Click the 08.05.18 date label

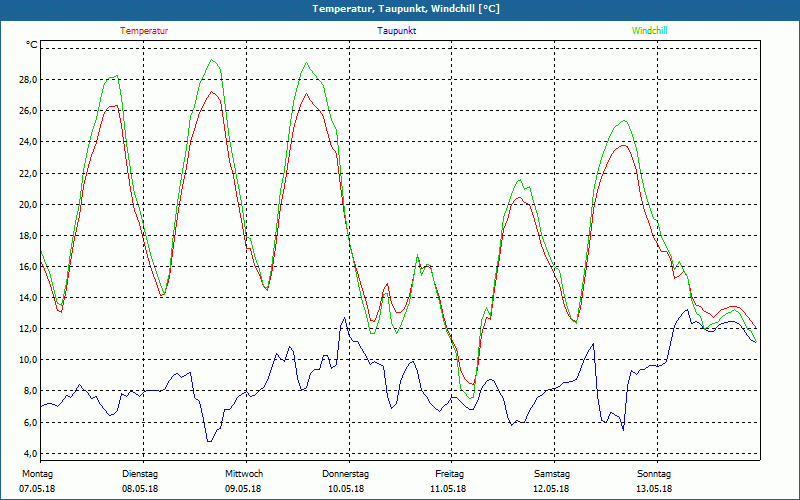[140, 489]
